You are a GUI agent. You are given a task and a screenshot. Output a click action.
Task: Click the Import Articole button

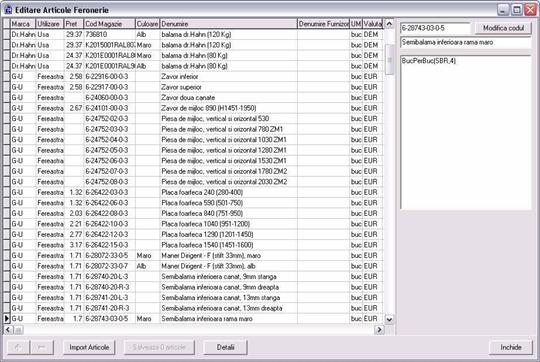click(89, 347)
